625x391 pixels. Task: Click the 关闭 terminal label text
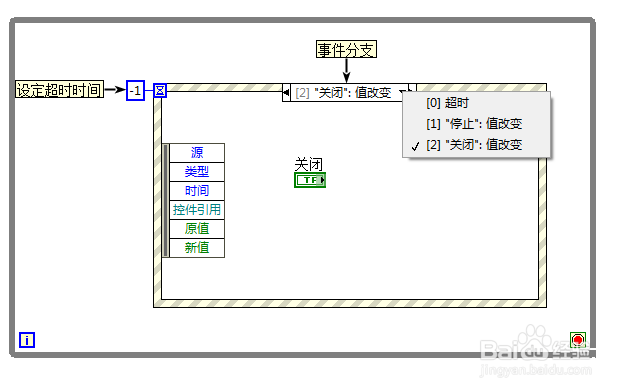[x=309, y=164]
